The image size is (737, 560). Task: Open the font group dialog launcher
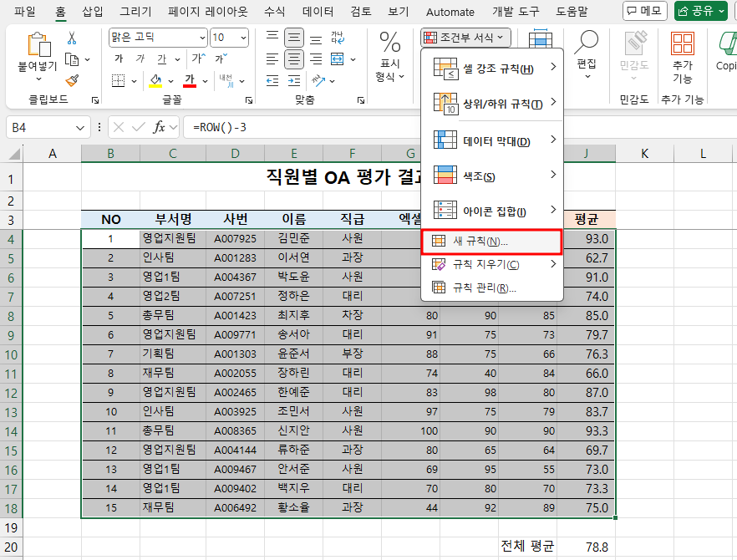pyautogui.click(x=249, y=100)
